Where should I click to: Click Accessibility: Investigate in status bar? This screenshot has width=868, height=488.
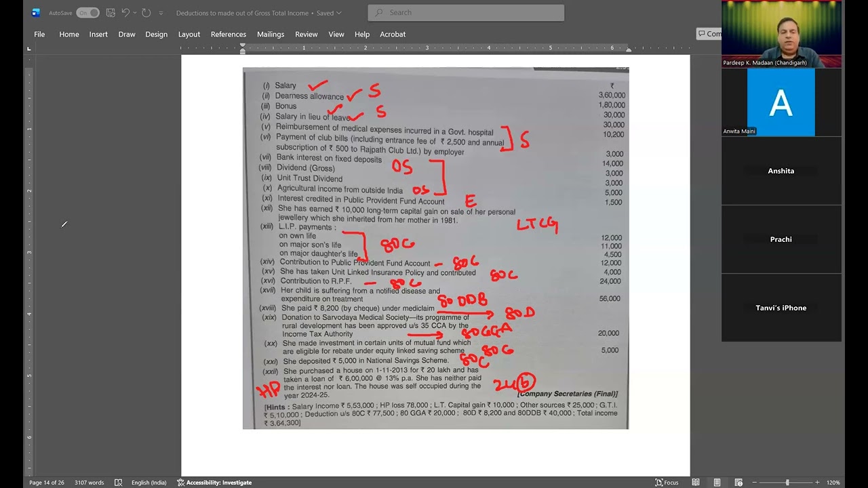[214, 483]
